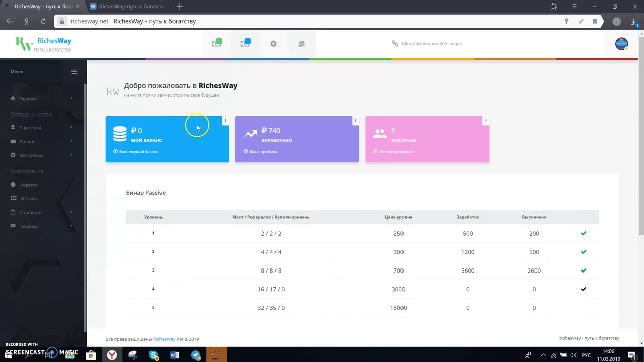Open the withdraw wallet icon with blue badge

[245, 43]
